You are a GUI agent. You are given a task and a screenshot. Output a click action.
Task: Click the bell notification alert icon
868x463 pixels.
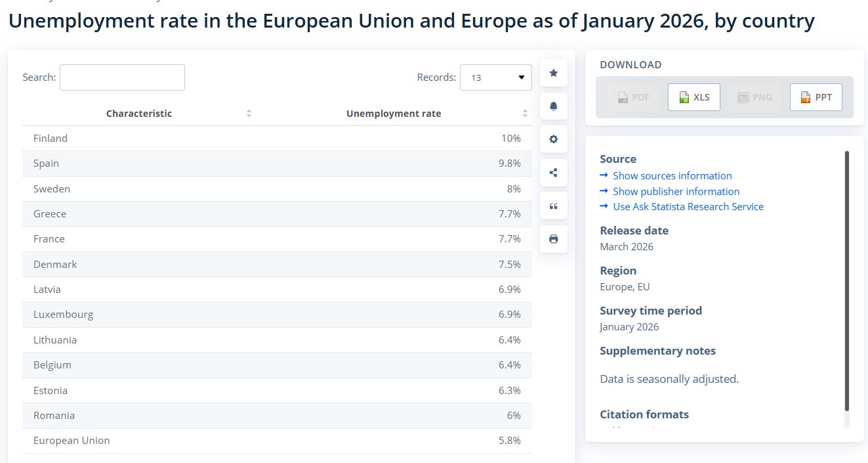(x=553, y=106)
